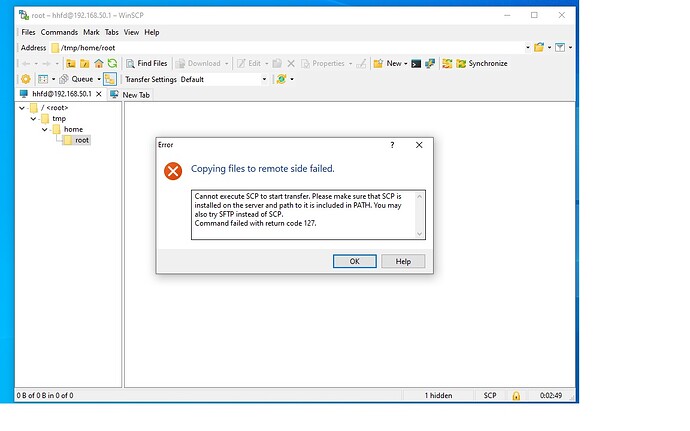Viewport: 690px width, 431px height.
Task: Open the address path dropdown arrow
Action: pos(528,48)
